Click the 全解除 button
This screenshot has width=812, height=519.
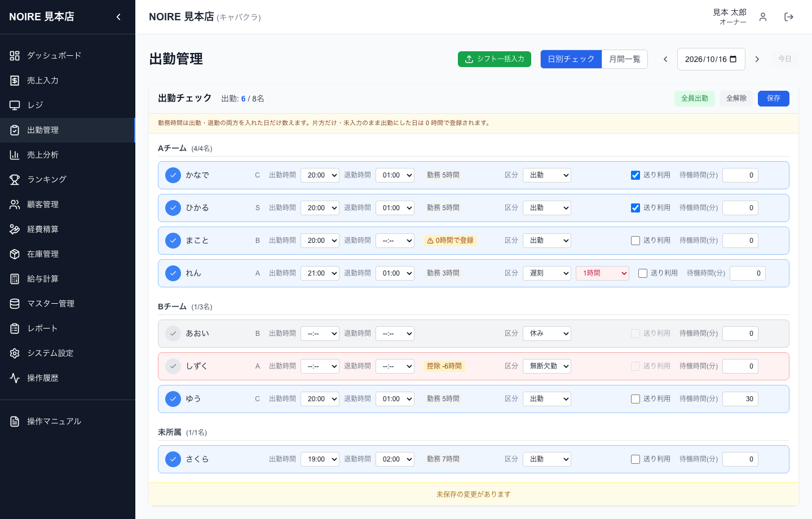[x=736, y=99]
